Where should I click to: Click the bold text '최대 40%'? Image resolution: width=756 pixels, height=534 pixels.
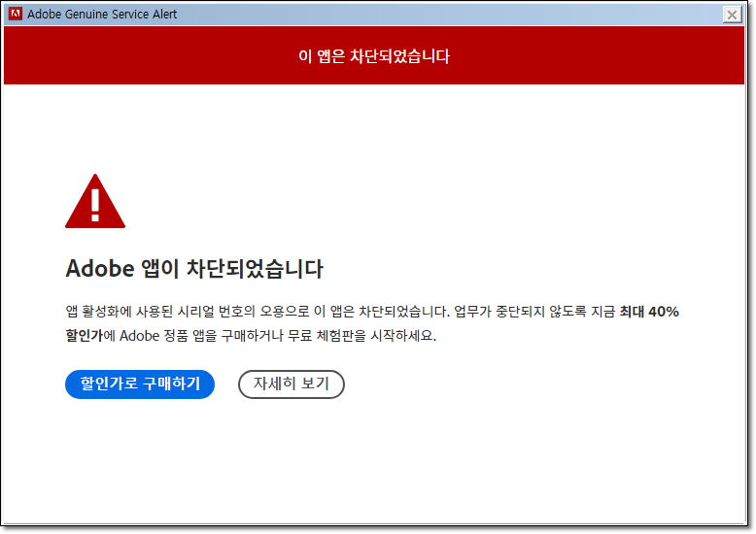click(x=649, y=312)
